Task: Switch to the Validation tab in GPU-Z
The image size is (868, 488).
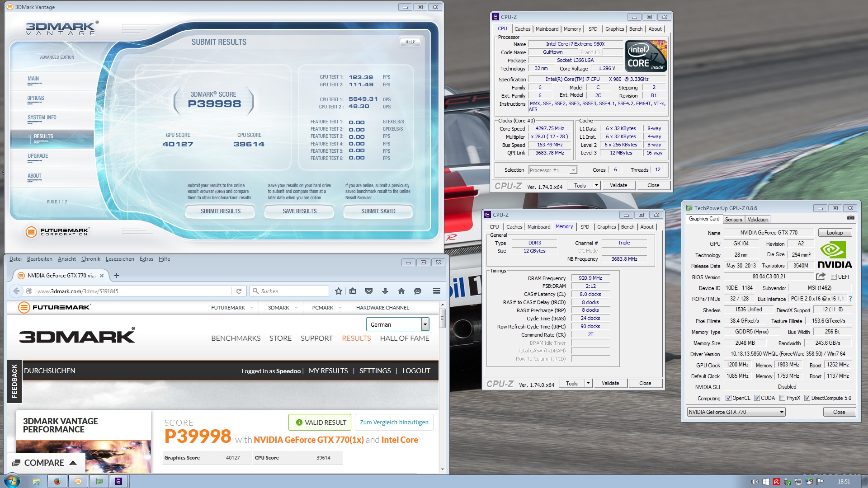Action: pos(758,220)
